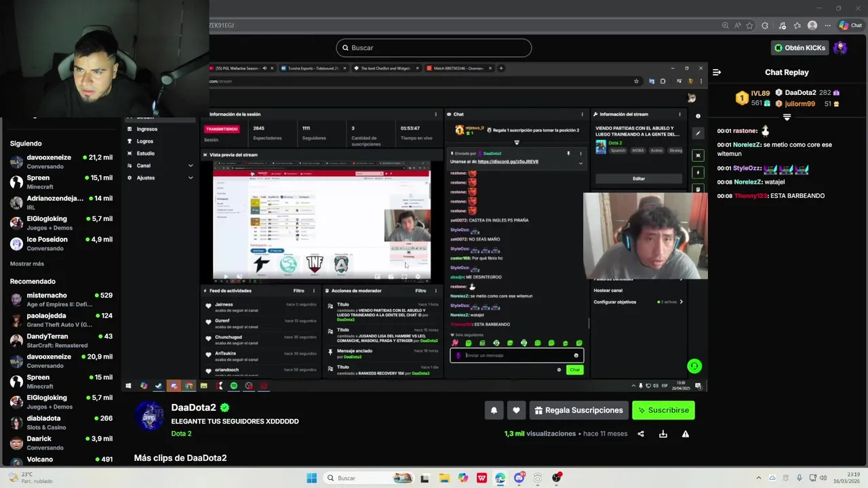Open Spreen channel showing 15,1 mil

pyautogui.click(x=61, y=182)
